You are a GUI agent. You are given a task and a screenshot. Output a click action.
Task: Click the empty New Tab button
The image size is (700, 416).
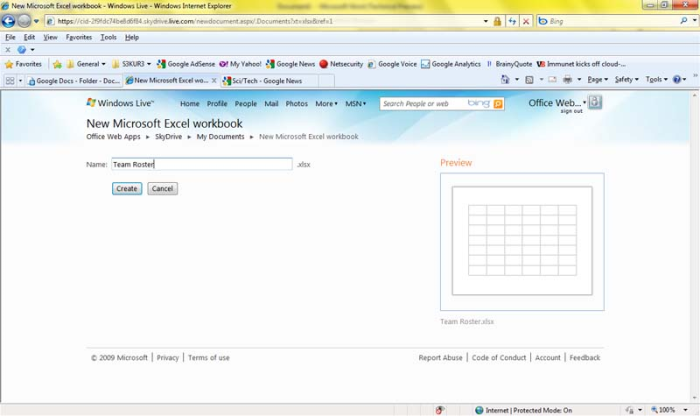[x=326, y=81]
